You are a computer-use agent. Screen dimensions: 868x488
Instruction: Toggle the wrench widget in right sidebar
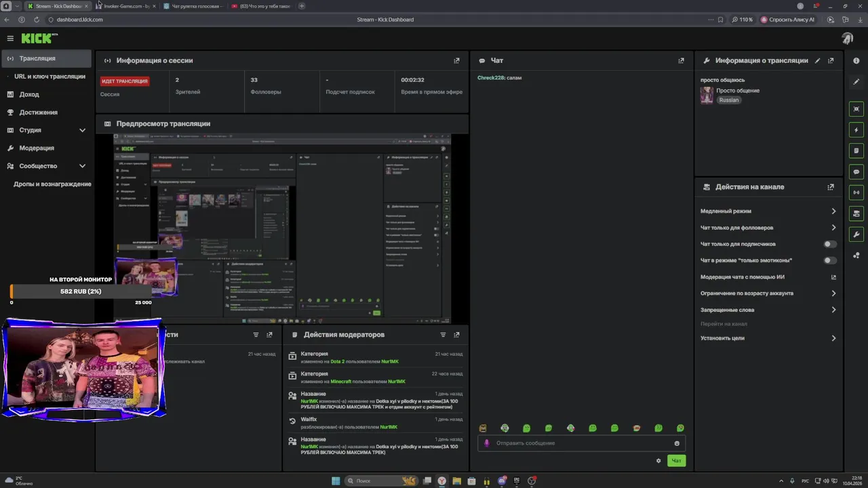click(856, 235)
